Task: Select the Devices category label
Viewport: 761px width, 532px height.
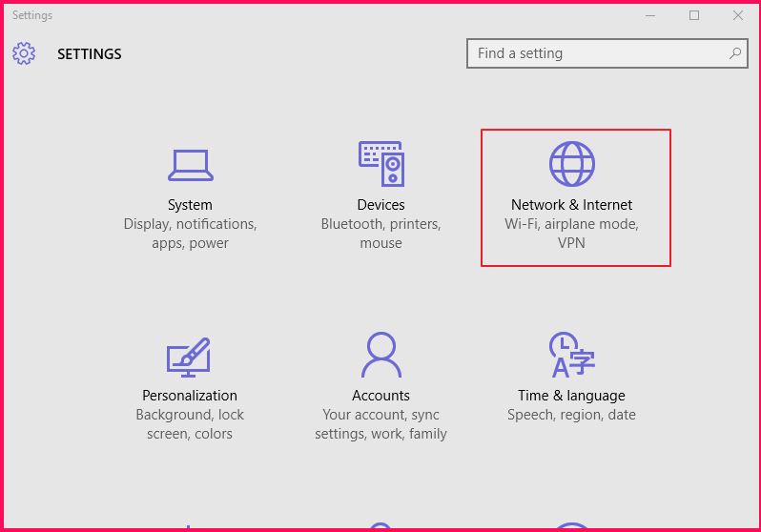Action: pyautogui.click(x=380, y=205)
